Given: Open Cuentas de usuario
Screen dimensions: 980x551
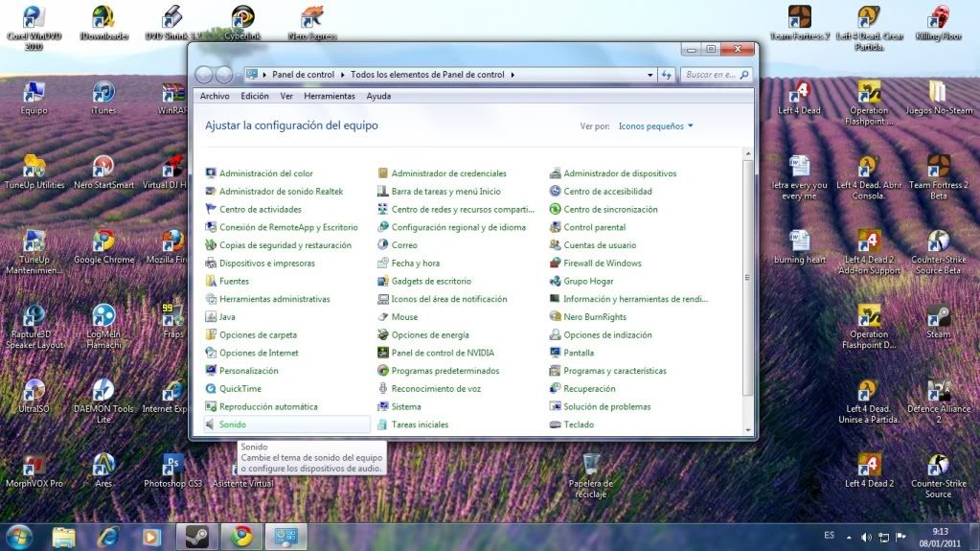Looking at the screenshot, I should (x=600, y=245).
